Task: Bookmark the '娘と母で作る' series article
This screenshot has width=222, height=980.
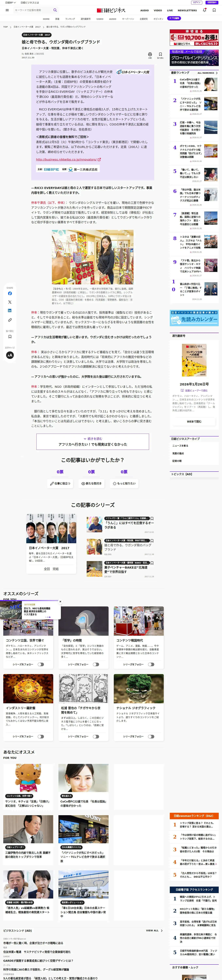Action: tap(152, 541)
